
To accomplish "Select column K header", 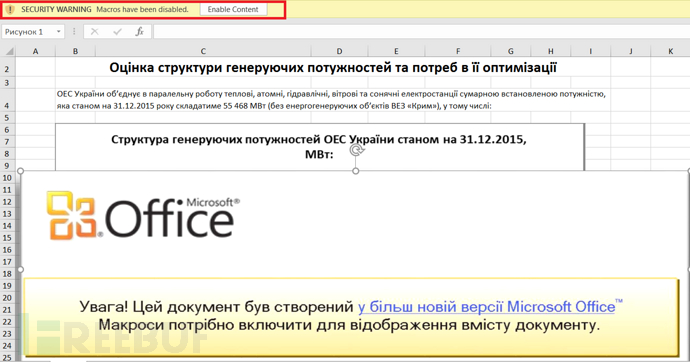I will click(670, 51).
